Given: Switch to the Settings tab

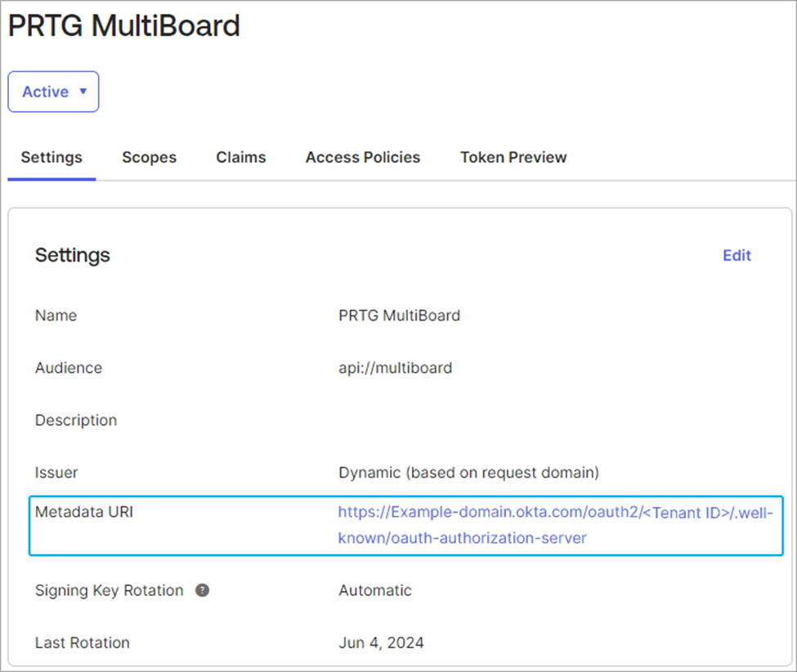Looking at the screenshot, I should [51, 158].
